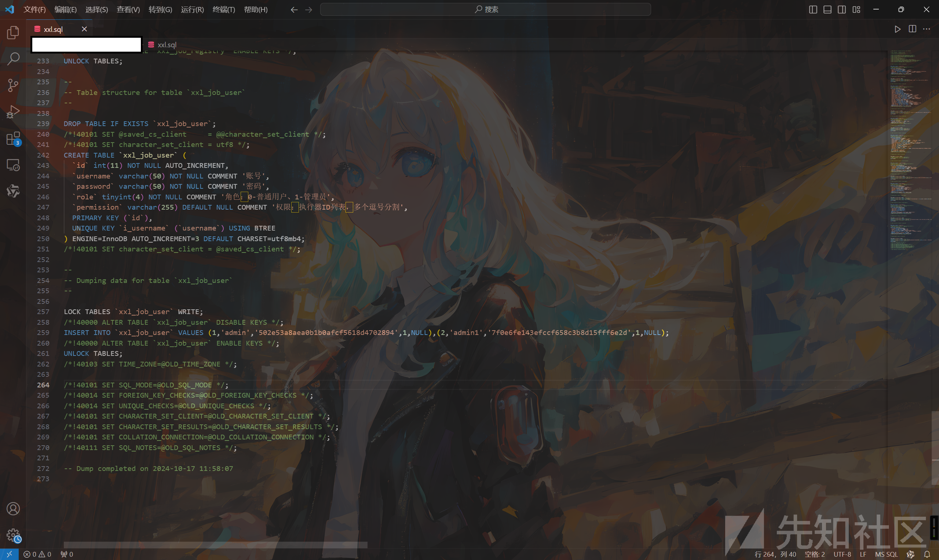Screen dimensions: 939x560
Task: Open the Extensions view with badge 3
Action: [13, 139]
